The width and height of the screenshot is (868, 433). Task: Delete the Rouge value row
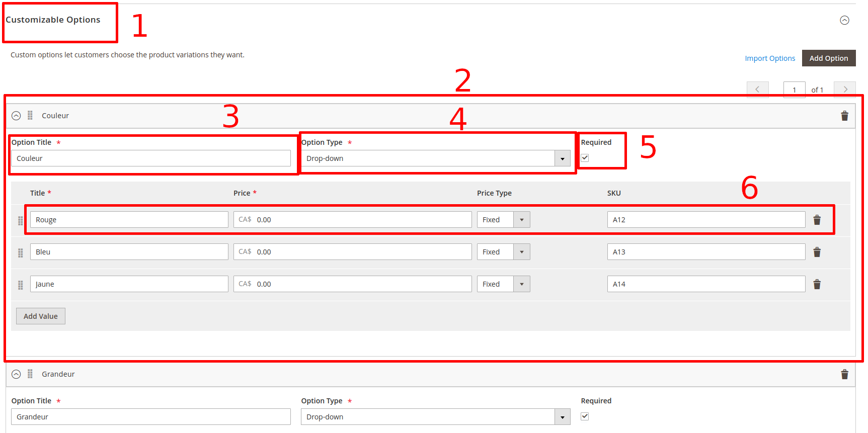pos(817,220)
